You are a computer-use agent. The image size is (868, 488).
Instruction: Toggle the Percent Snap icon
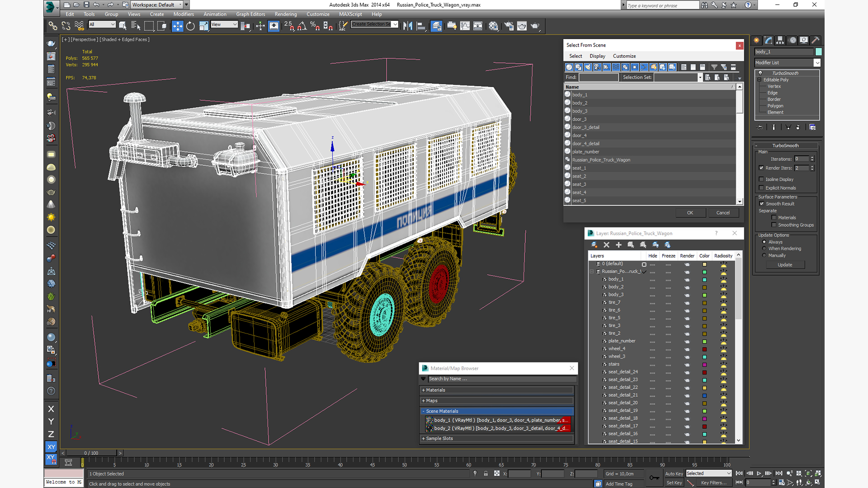315,26
